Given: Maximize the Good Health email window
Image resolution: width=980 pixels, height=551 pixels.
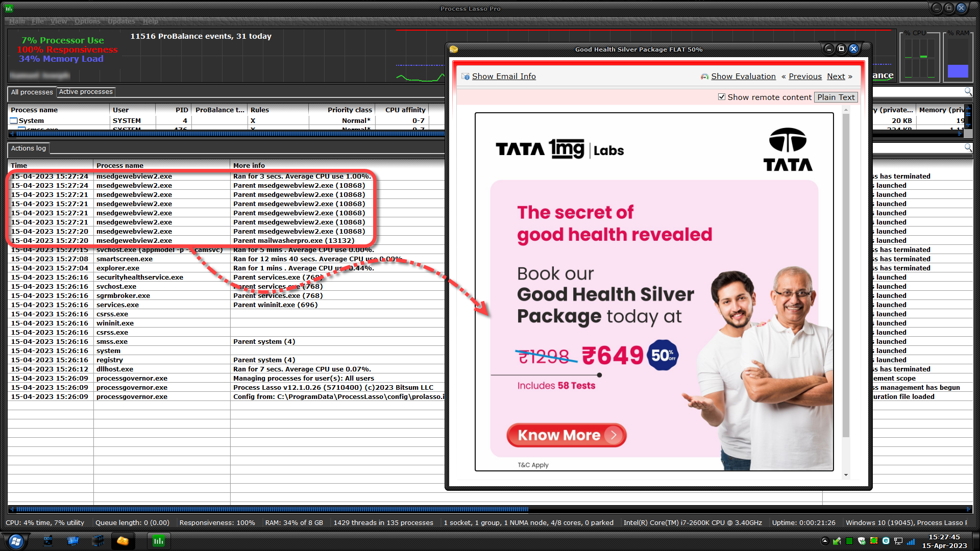Looking at the screenshot, I should click(x=841, y=49).
